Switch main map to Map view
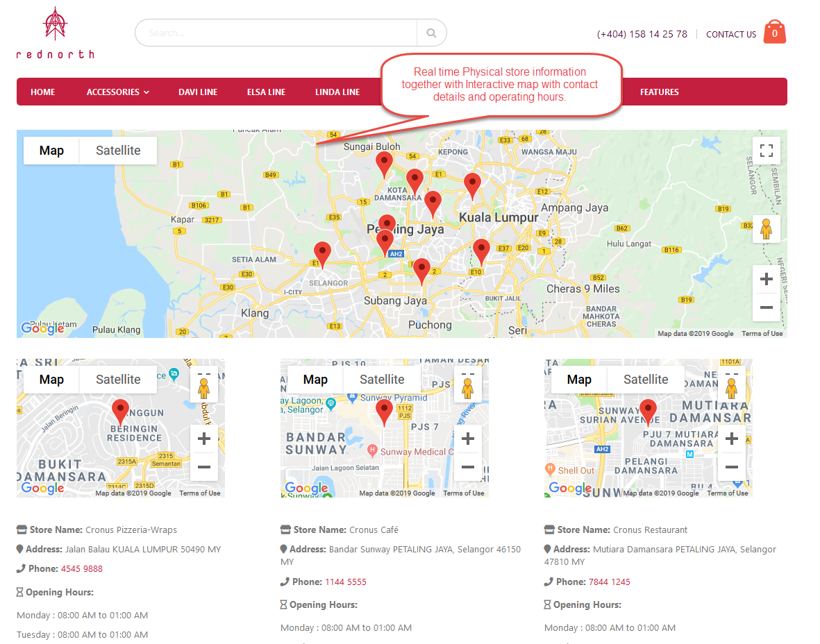 [51, 151]
